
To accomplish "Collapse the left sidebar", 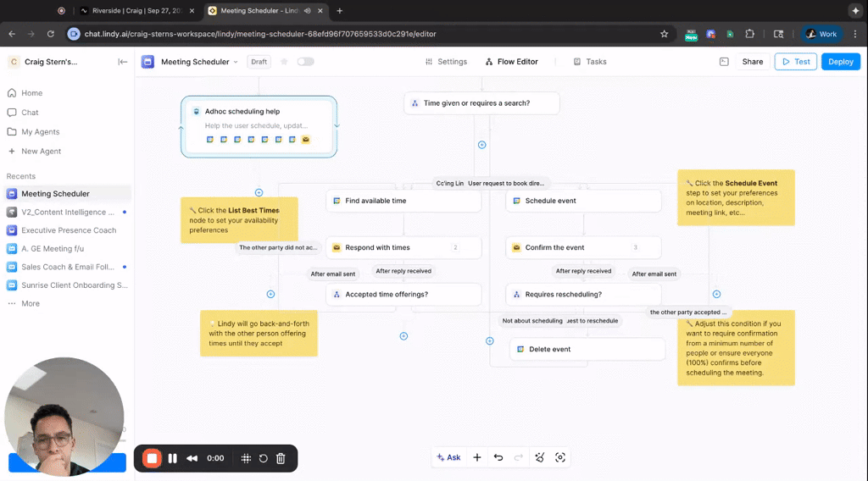I will 123,62.
